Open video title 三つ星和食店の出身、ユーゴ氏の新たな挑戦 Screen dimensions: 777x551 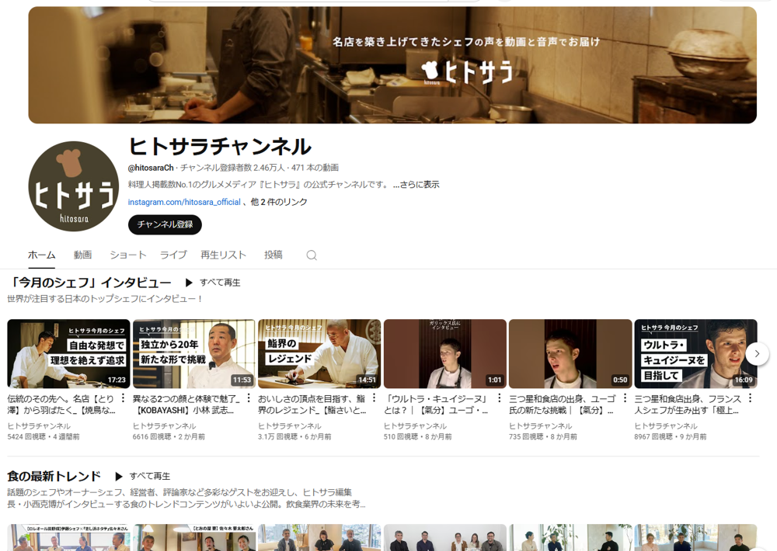563,404
